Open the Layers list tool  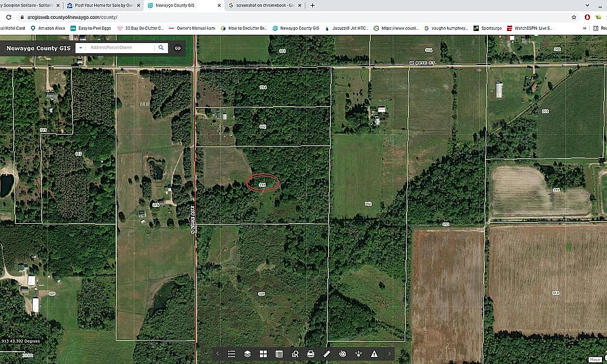tap(247, 354)
